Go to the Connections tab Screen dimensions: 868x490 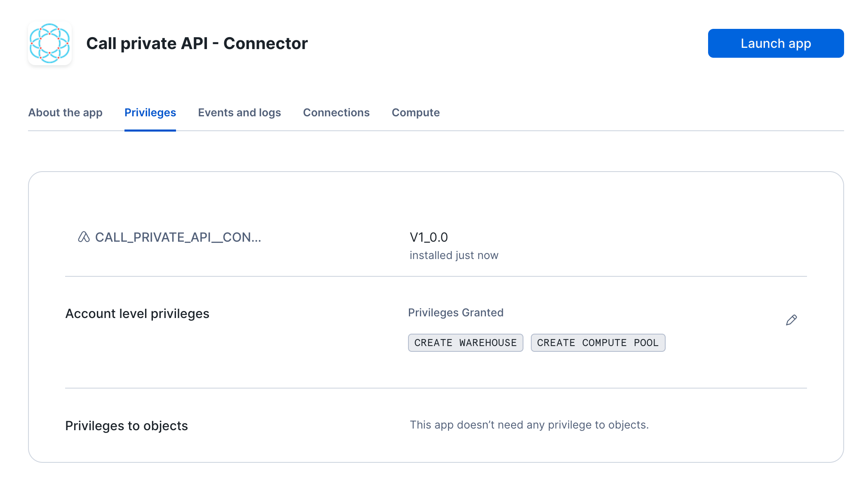point(336,113)
